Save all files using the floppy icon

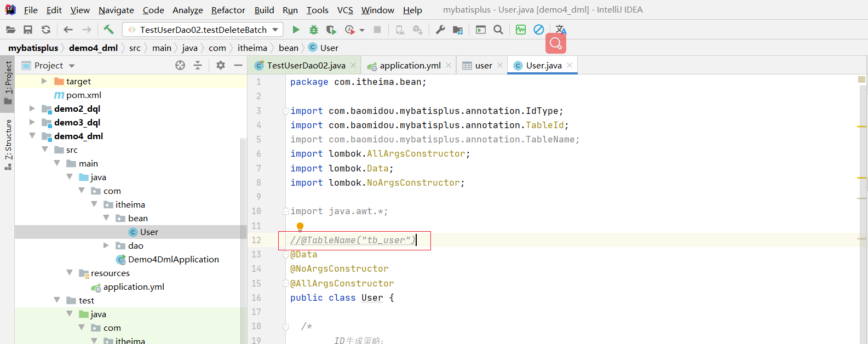pyautogui.click(x=28, y=30)
